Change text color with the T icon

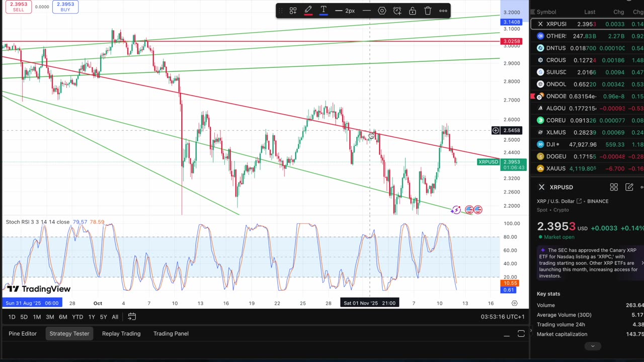click(324, 11)
